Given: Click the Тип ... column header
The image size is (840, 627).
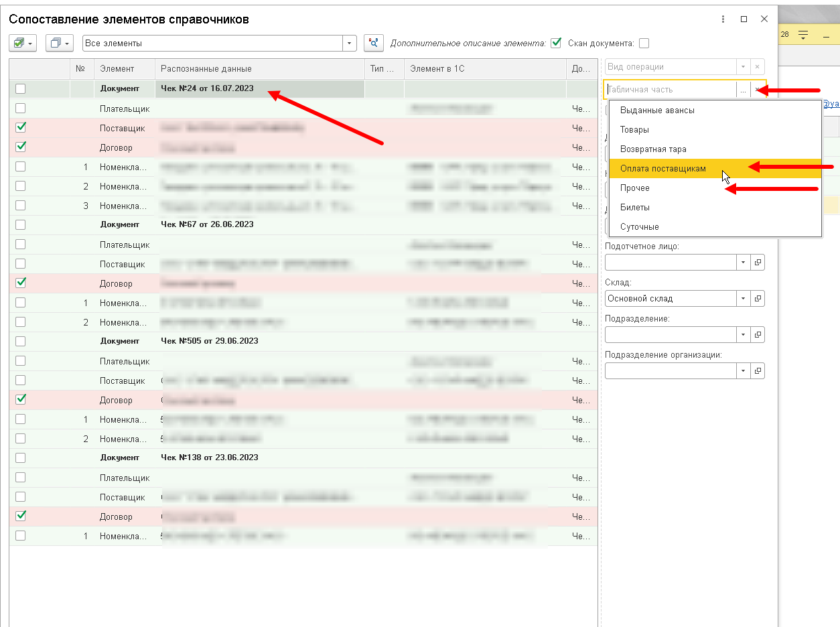Looking at the screenshot, I should (x=384, y=69).
